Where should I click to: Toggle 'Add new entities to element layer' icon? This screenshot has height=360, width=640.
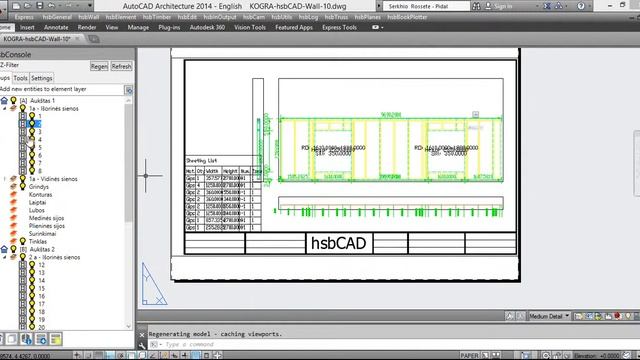[x=129, y=90]
